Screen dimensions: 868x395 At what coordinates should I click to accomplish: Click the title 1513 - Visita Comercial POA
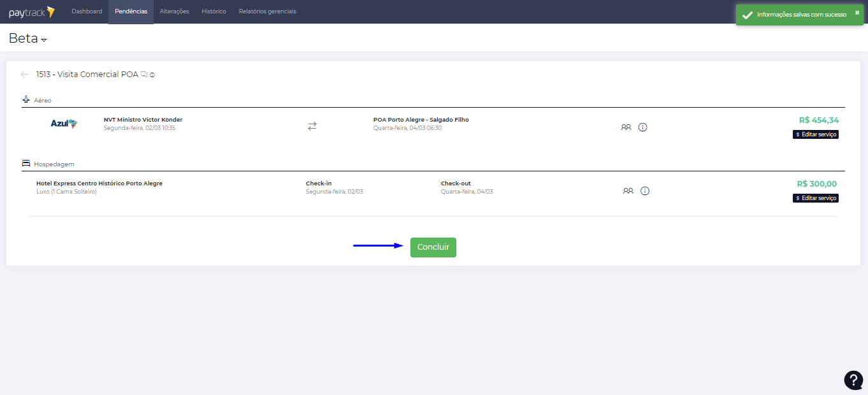[x=87, y=75]
